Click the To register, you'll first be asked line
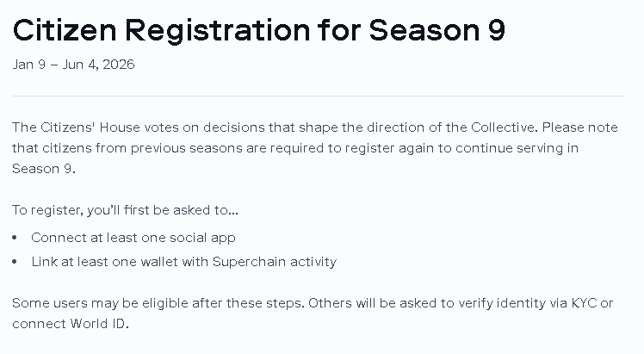 pos(125,210)
